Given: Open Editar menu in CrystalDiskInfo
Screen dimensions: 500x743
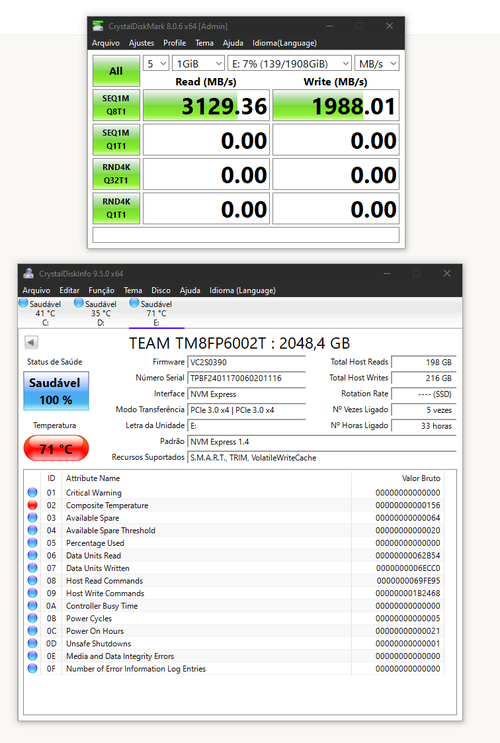Looking at the screenshot, I should [x=69, y=290].
